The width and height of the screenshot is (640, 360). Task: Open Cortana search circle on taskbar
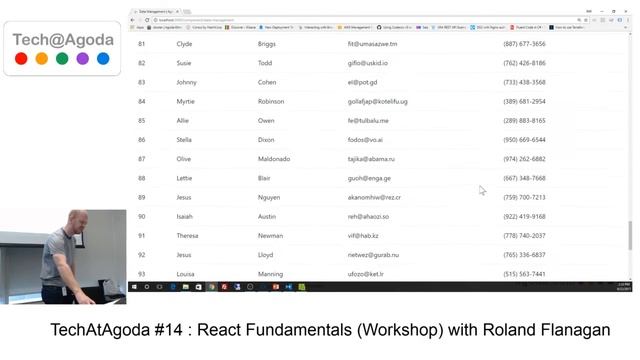(x=147, y=287)
